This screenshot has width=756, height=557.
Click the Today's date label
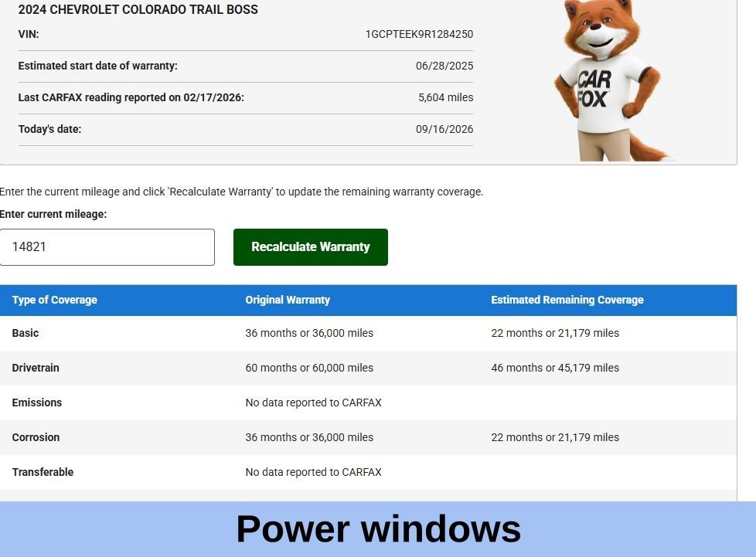(49, 129)
